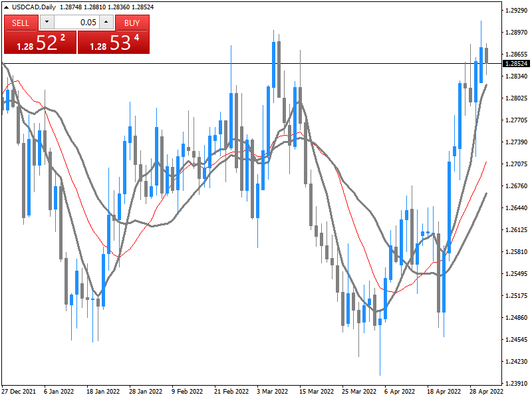Click the BUY button
The width and height of the screenshot is (532, 399).
click(x=132, y=23)
